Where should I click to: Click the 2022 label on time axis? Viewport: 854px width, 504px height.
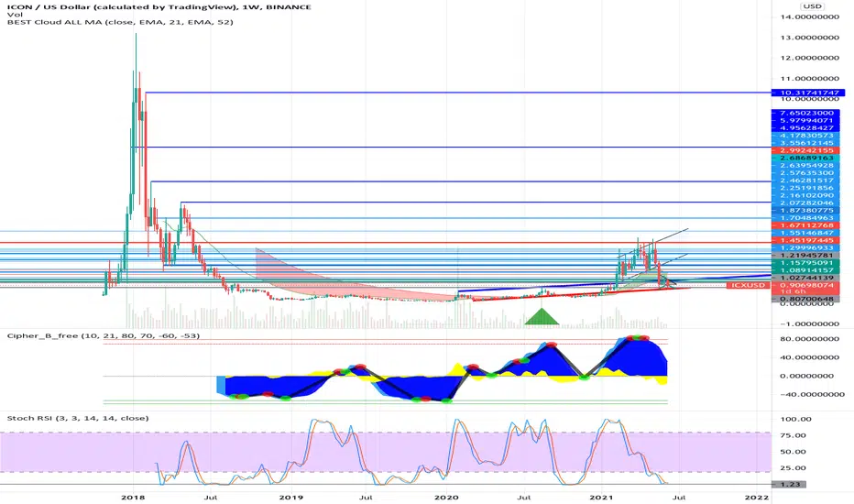point(757,498)
